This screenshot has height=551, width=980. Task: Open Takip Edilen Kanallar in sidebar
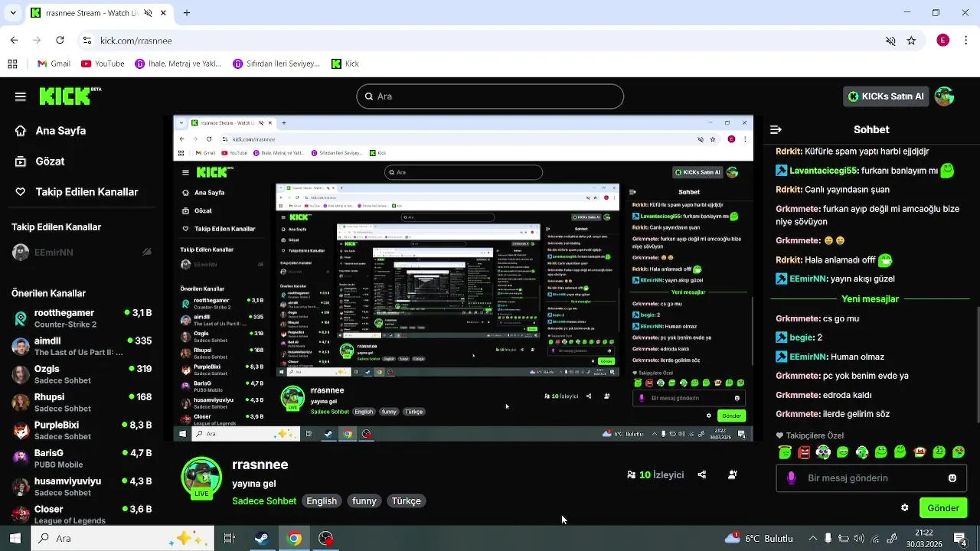coord(77,192)
